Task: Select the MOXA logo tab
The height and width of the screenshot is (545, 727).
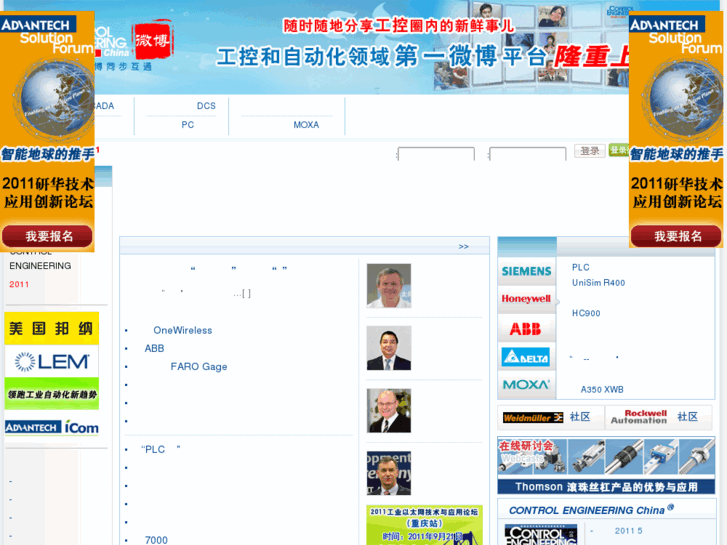Action: 526,385
